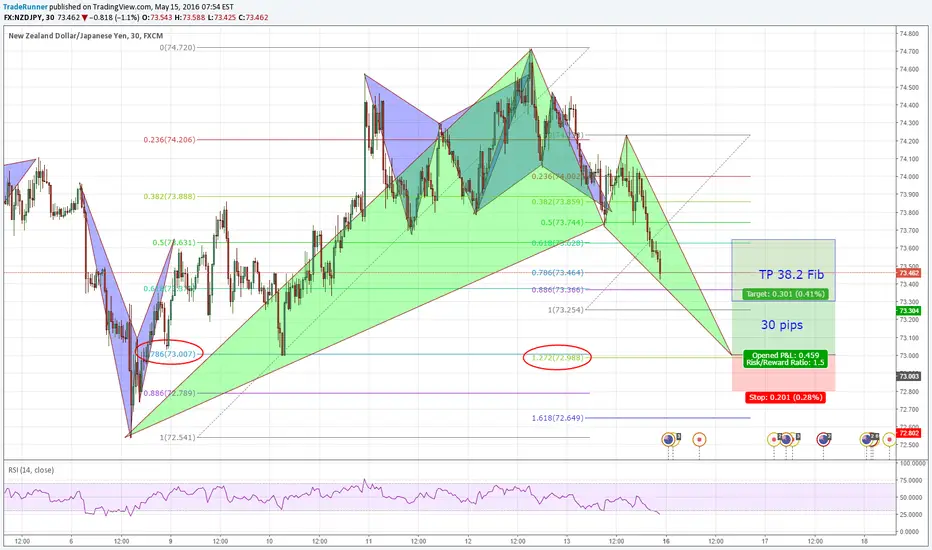Click the 75.0000 level on the RSI scale
Image resolution: width=932 pixels, height=550 pixels.
(x=909, y=480)
